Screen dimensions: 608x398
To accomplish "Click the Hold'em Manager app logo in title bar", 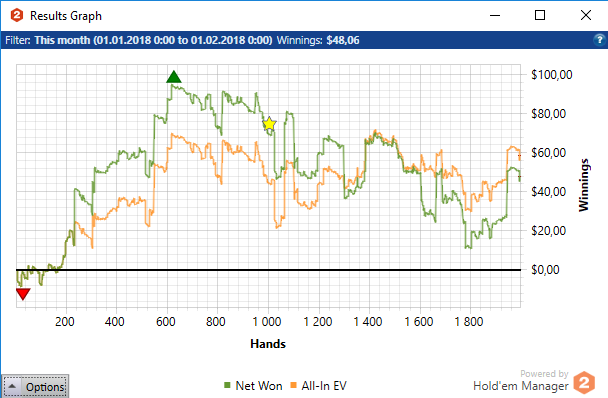I will (x=17, y=16).
